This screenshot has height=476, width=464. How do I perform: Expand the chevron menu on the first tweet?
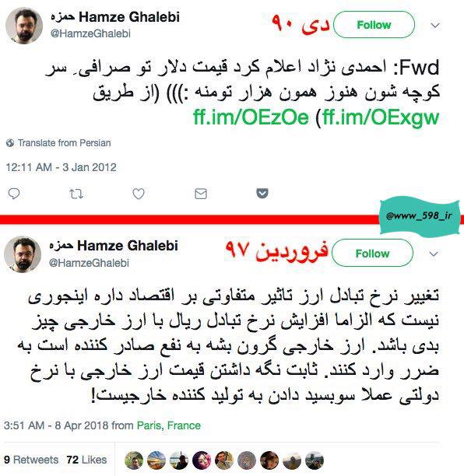click(x=435, y=26)
